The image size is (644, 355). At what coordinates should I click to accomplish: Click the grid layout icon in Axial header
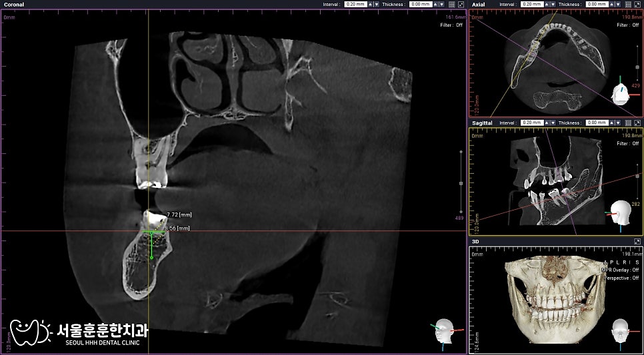629,5
